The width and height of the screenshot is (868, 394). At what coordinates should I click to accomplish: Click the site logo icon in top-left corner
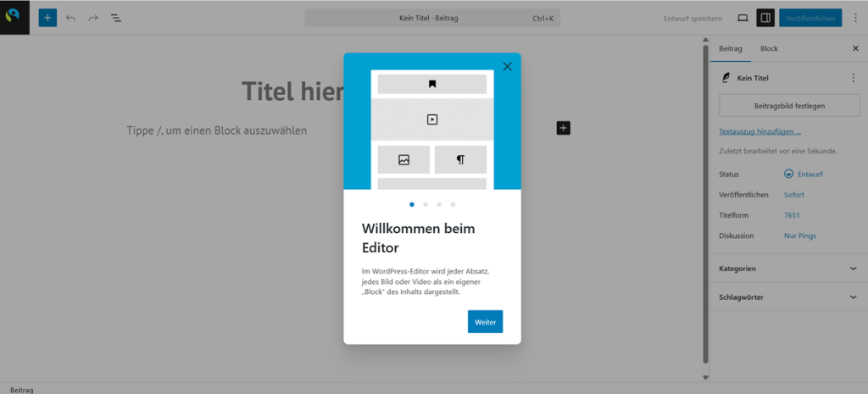[12, 15]
